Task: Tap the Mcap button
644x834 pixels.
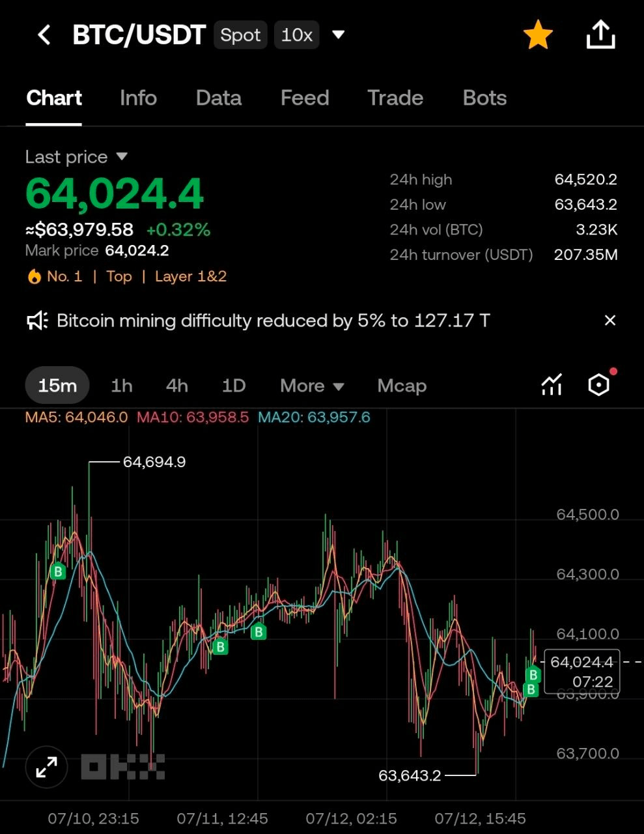Action: point(402,386)
